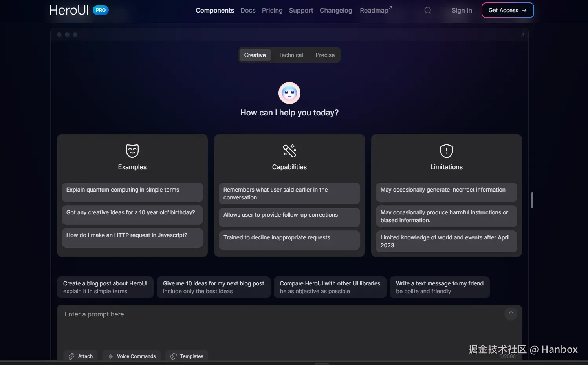The width and height of the screenshot is (588, 365).
Task: Pick the HTTP request in Javascript example
Action: (x=132, y=238)
